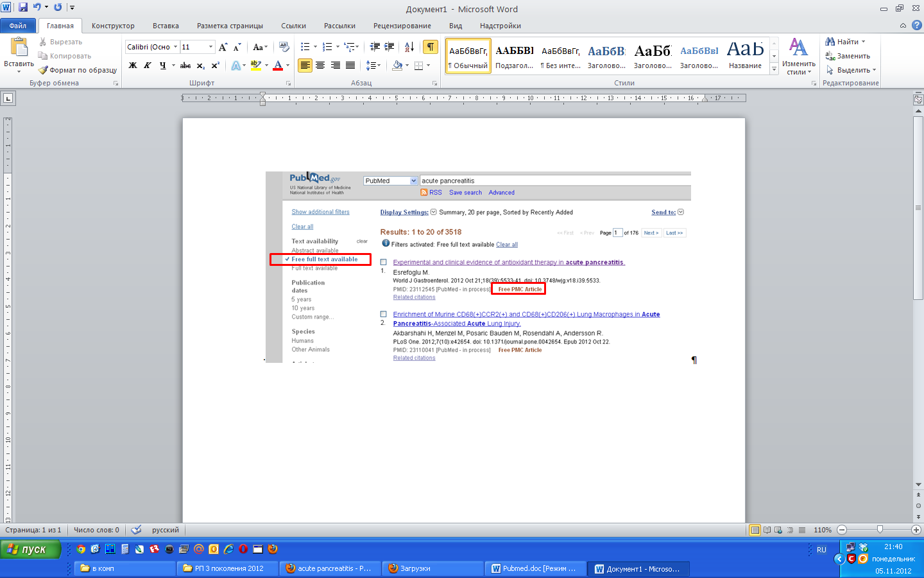This screenshot has width=924, height=578.
Task: Decrease paragraph indent
Action: tap(375, 47)
